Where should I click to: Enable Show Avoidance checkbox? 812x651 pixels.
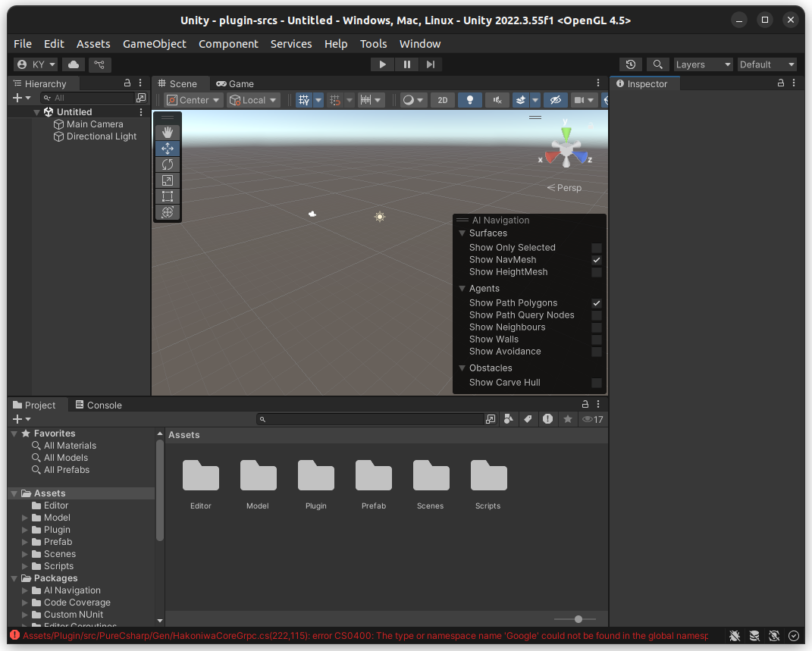(597, 352)
